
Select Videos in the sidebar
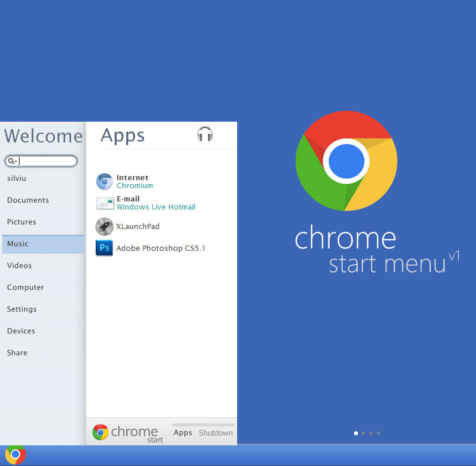click(x=19, y=265)
